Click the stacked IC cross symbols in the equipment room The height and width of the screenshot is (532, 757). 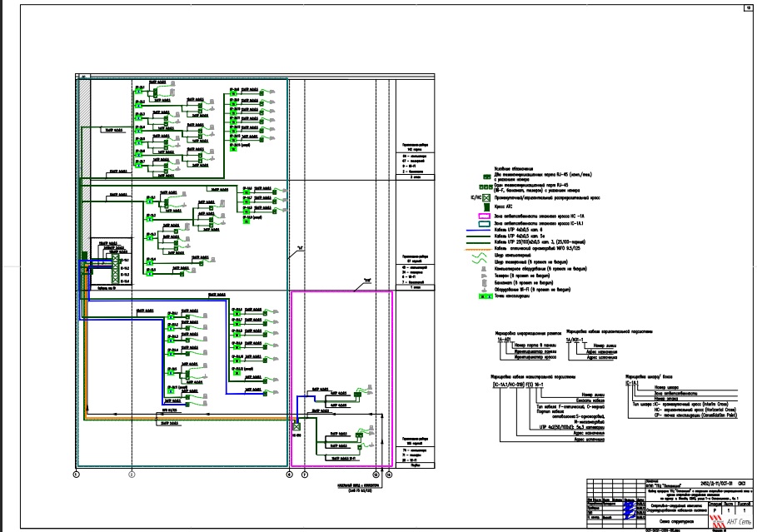click(116, 270)
